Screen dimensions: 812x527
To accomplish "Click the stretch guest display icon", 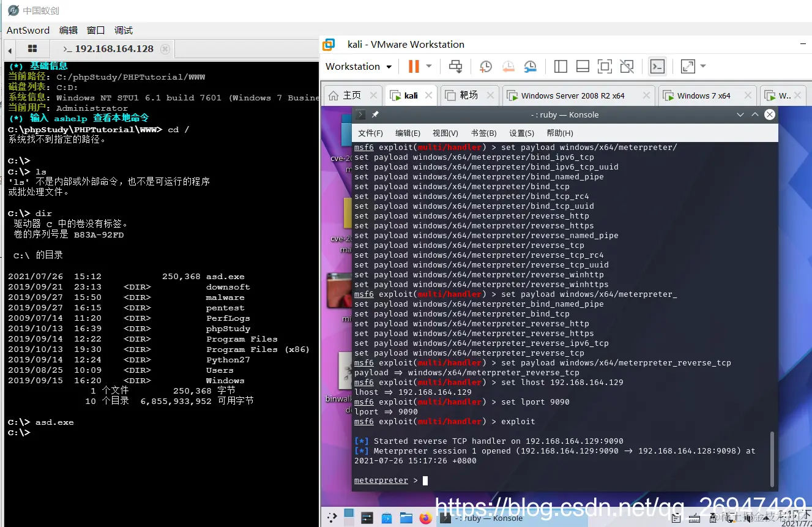I will point(688,66).
